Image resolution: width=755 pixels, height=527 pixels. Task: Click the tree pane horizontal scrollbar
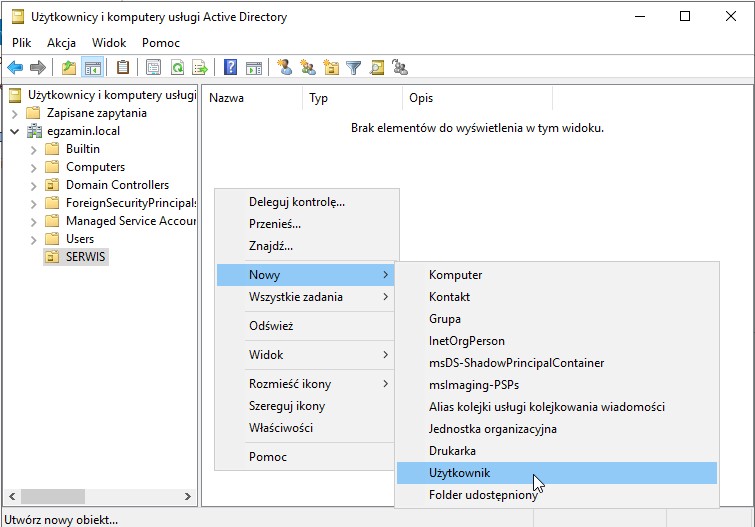100,496
